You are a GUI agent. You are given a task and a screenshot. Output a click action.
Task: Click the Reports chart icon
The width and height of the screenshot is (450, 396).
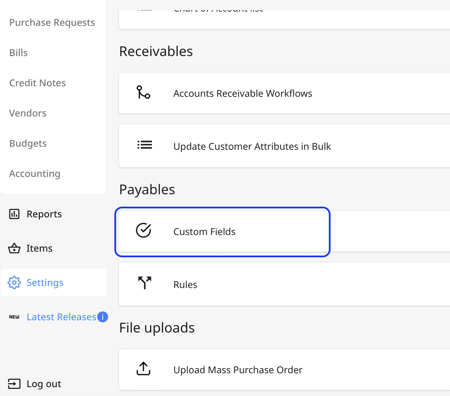pyautogui.click(x=14, y=214)
